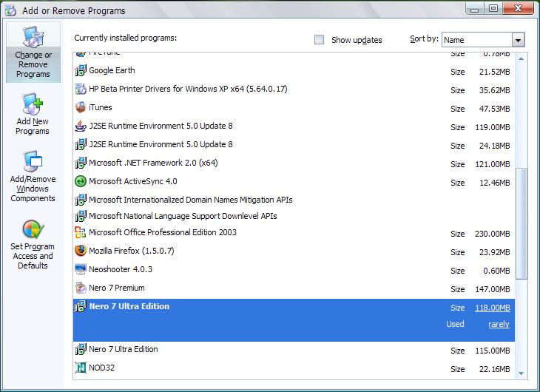Click the scrollbar down arrow
The width and height of the screenshot is (540, 392).
click(x=521, y=374)
